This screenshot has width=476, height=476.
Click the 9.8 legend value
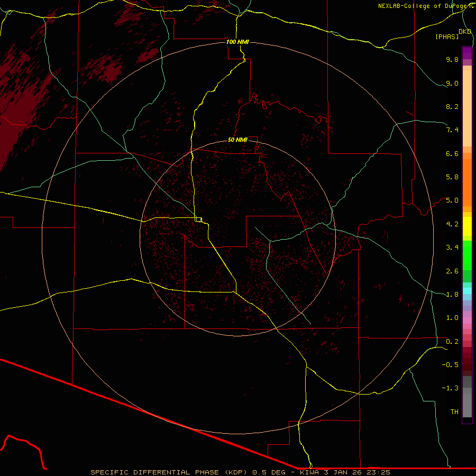point(452,59)
